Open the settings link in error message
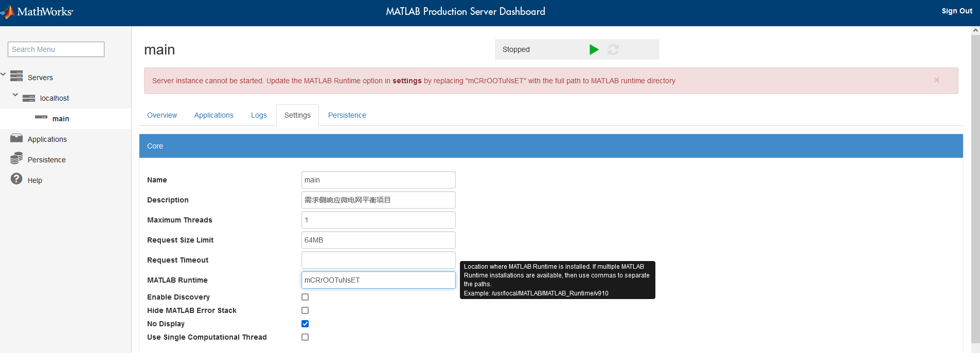This screenshot has width=980, height=353. point(407,81)
